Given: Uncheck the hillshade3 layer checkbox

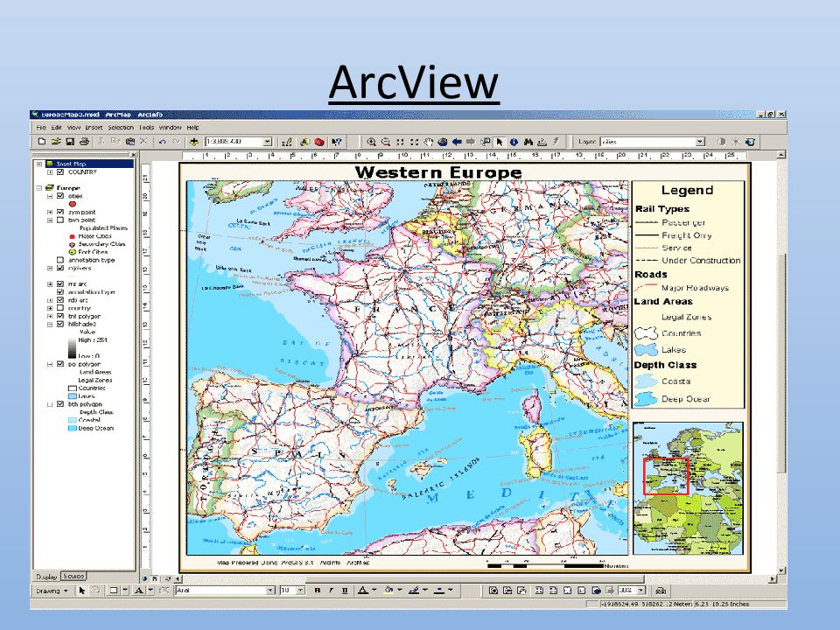Looking at the screenshot, I should click(60, 324).
